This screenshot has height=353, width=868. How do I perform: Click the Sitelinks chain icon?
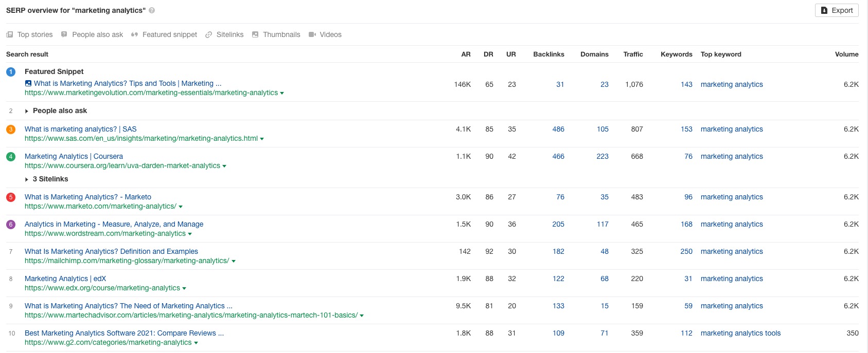pyautogui.click(x=208, y=34)
